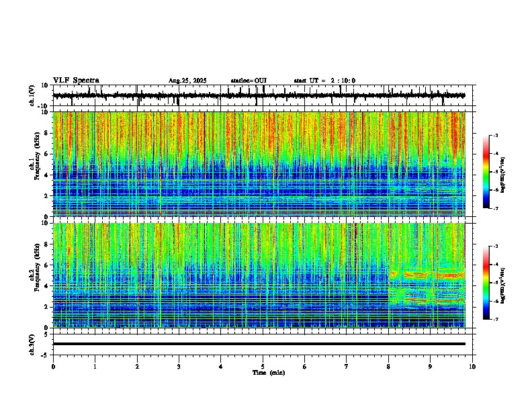Screen dimensions: 532x411
Task: Select the "ch.1(V)" waveform axis label
Action: click(32, 95)
